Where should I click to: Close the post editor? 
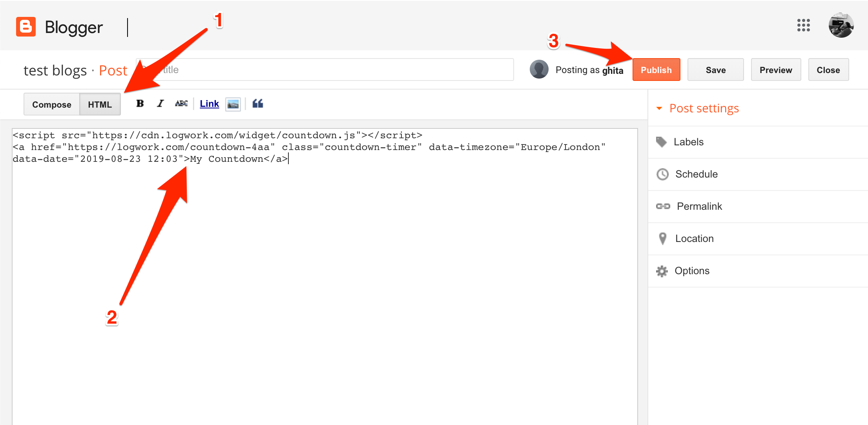click(828, 70)
